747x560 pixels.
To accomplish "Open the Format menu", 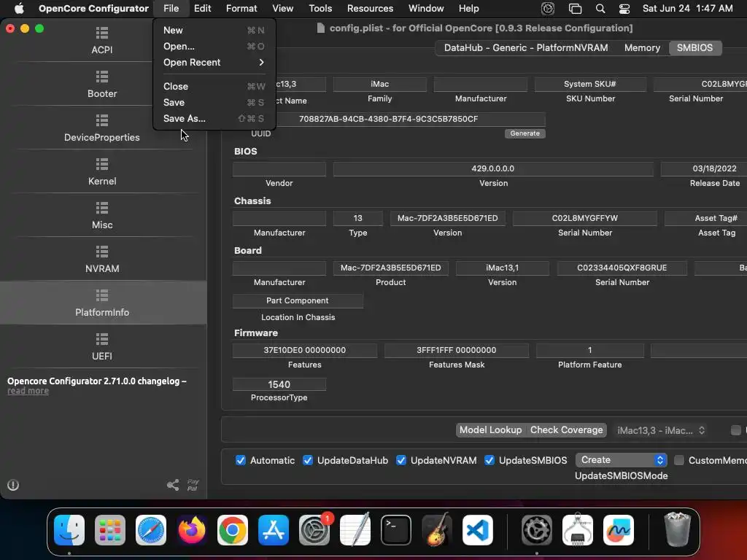I will [241, 9].
